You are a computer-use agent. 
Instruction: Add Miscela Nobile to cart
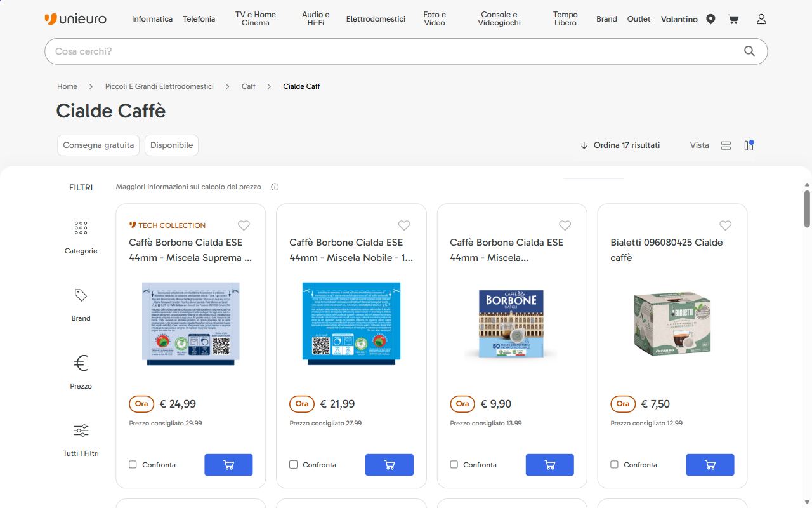click(x=390, y=465)
